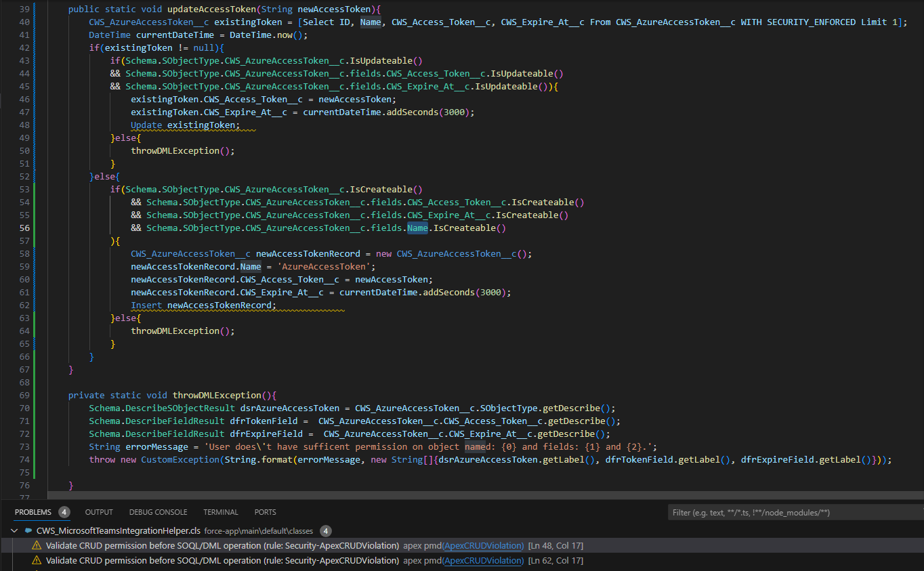Switch to the TERMINAL tab
924x571 pixels.
[x=220, y=512]
